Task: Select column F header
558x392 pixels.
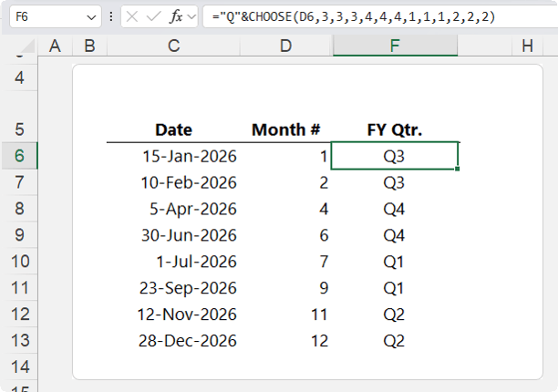Action: coord(395,46)
